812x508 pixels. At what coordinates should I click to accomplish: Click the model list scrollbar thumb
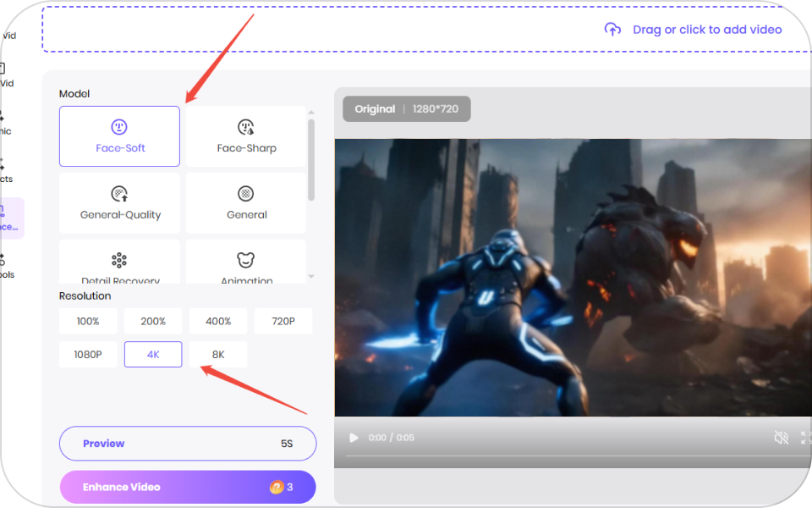click(x=311, y=160)
